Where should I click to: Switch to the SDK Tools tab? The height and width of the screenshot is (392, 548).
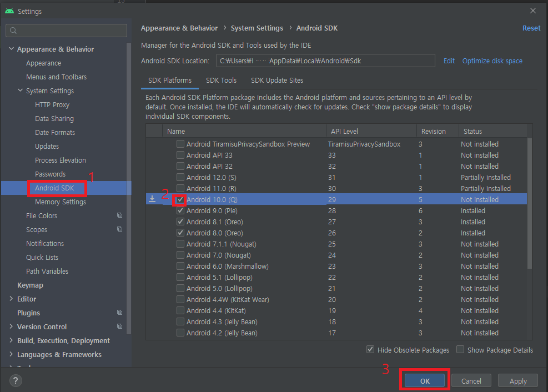(x=221, y=80)
